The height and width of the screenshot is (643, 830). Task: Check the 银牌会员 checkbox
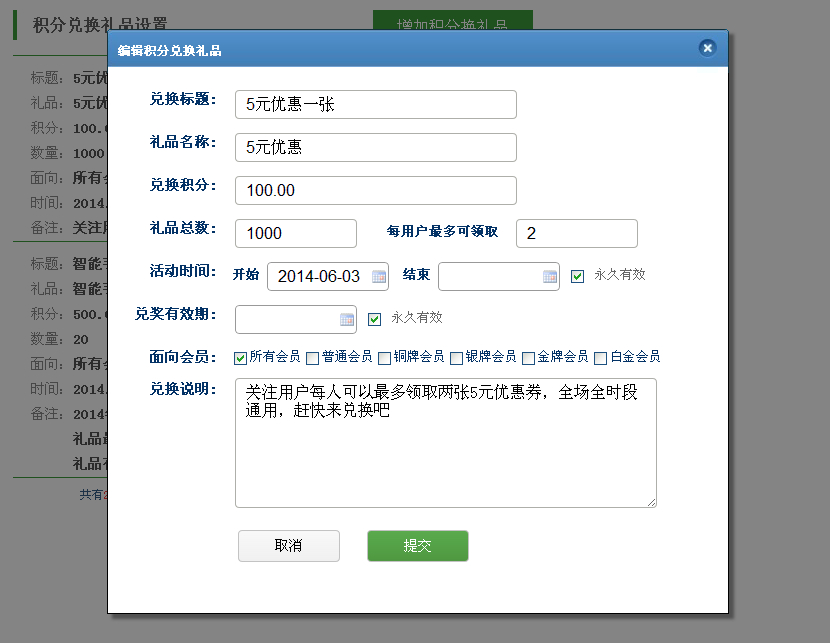point(456,358)
